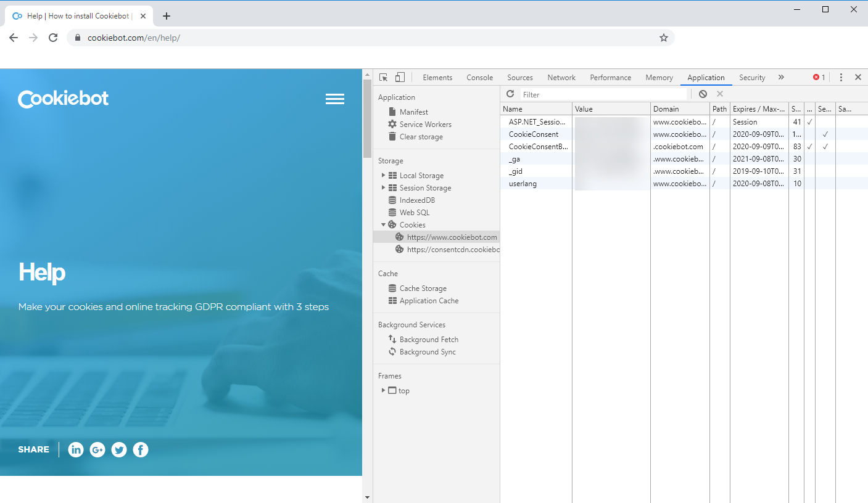Viewport: 868px width, 503px height.
Task: Click the _ga expiry 2021-09-08T0... cell
Action: [759, 159]
